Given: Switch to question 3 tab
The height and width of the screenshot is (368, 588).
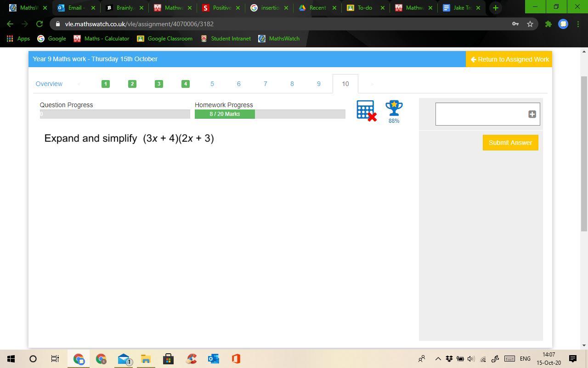Looking at the screenshot, I should click(159, 84).
